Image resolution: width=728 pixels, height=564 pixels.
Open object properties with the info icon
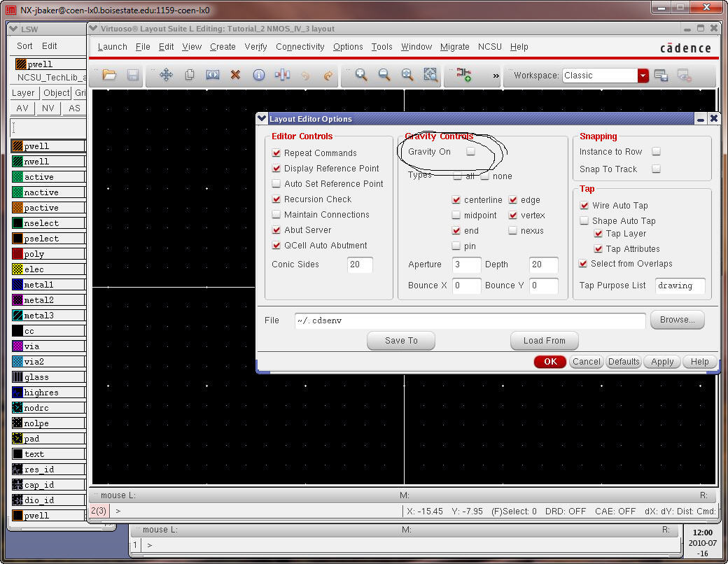[x=258, y=75]
